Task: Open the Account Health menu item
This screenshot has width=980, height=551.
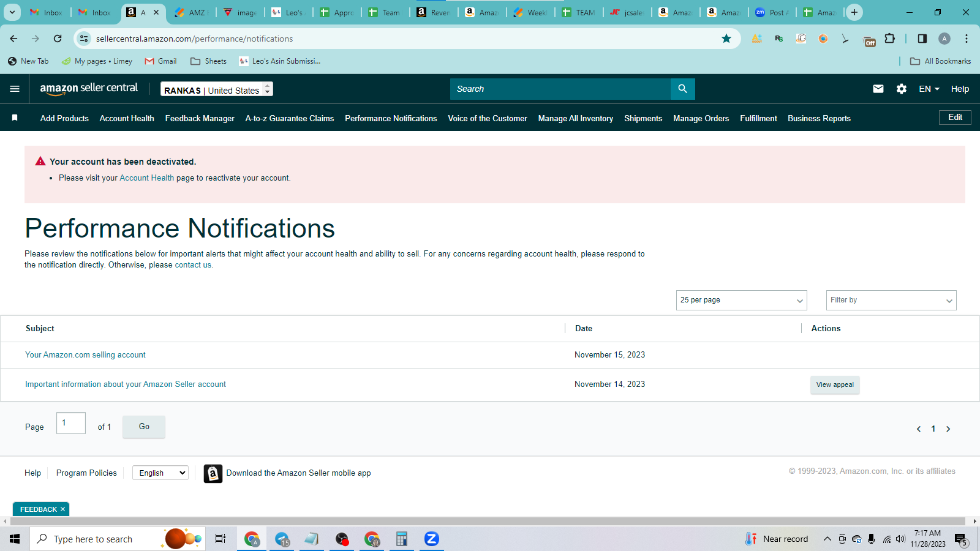Action: 127,118
